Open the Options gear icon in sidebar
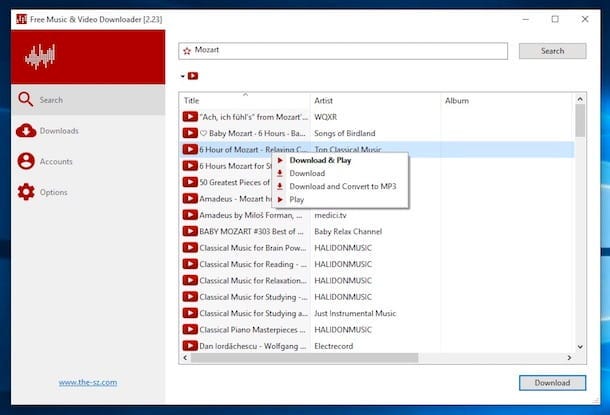Viewport: 610px width, 415px height. pos(26,192)
